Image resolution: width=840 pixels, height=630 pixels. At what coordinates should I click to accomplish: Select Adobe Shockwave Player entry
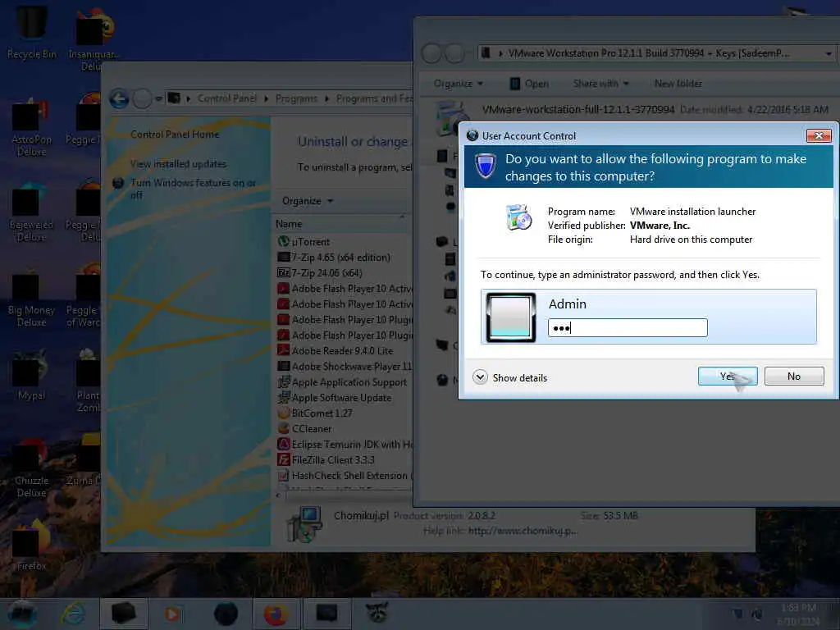[345, 367]
